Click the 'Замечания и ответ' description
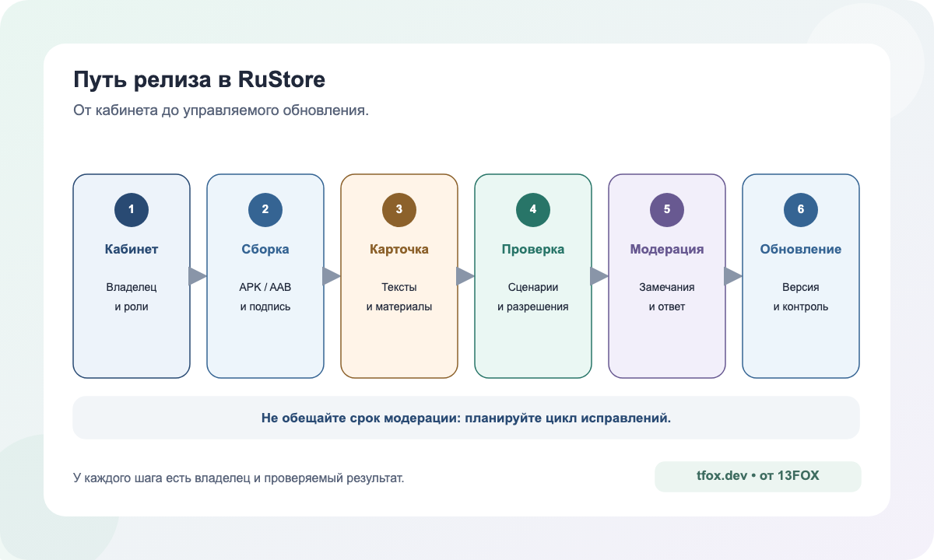 (667, 297)
